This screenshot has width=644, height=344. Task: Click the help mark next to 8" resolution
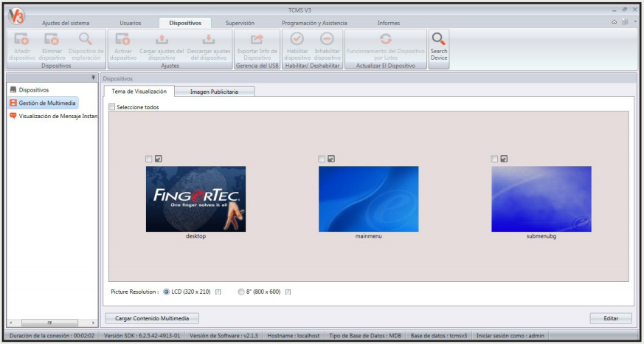[x=288, y=292]
